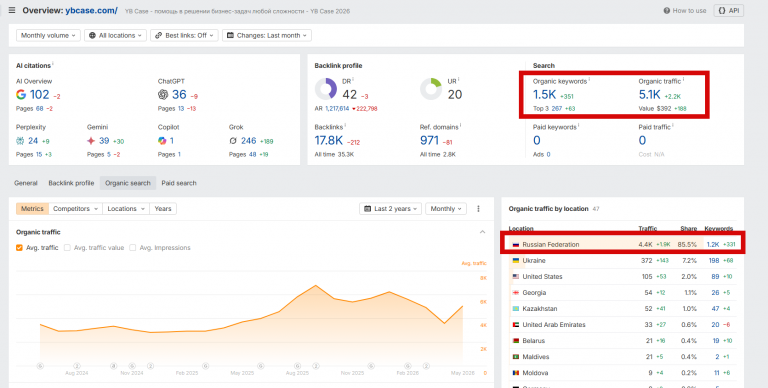The width and height of the screenshot is (768, 388).
Task: Open Organic traffic value 5.1K
Action: pyautogui.click(x=650, y=95)
